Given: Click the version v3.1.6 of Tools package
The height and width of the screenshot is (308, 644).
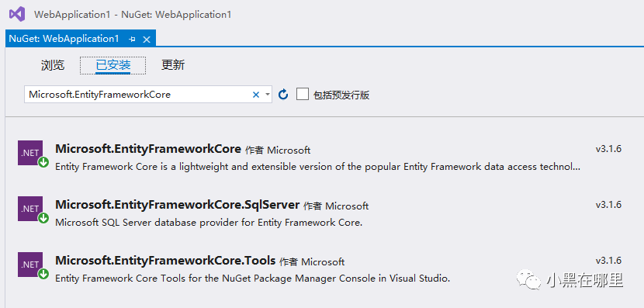Looking at the screenshot, I should pyautogui.click(x=608, y=261).
